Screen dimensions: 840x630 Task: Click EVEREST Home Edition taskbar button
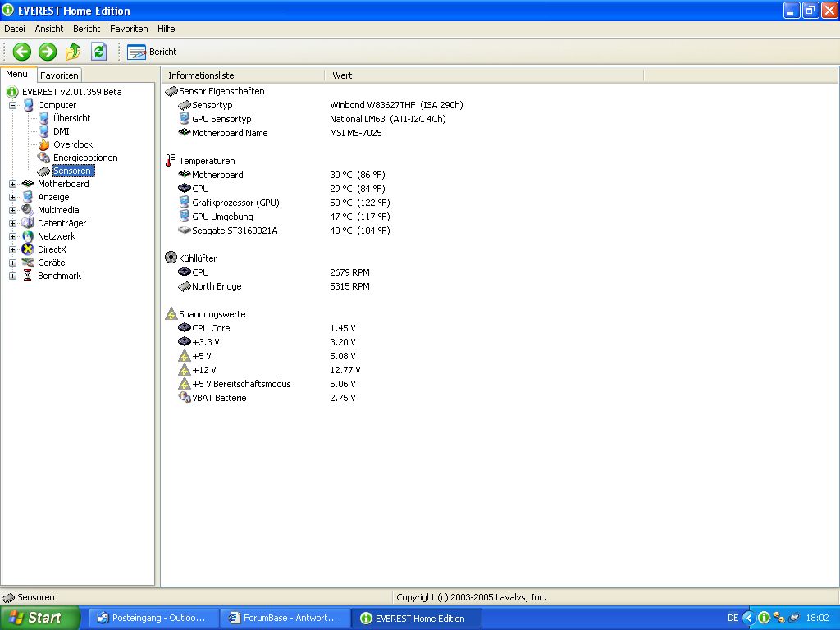pyautogui.click(x=417, y=619)
